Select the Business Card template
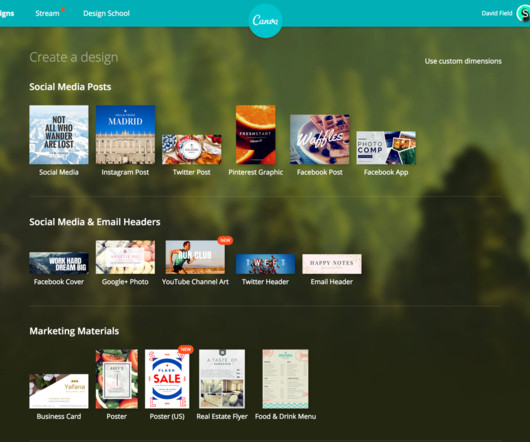The height and width of the screenshot is (442, 530). click(59, 391)
